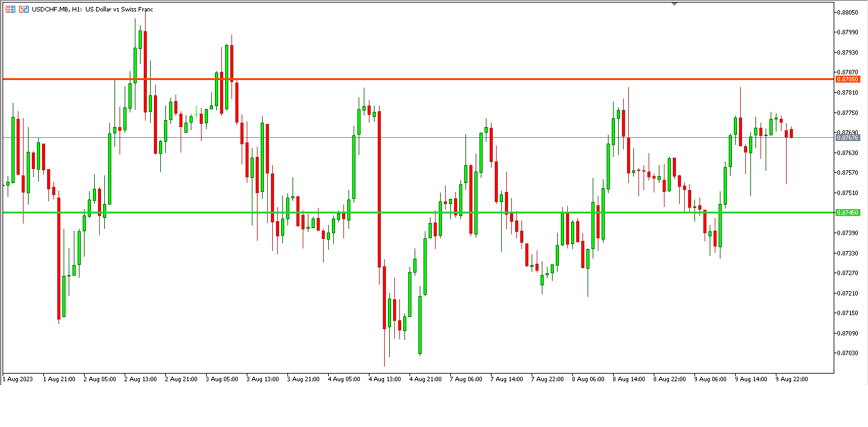The height and width of the screenshot is (427, 868).
Task: Click the 0.87510 price scale value
Action: point(848,193)
